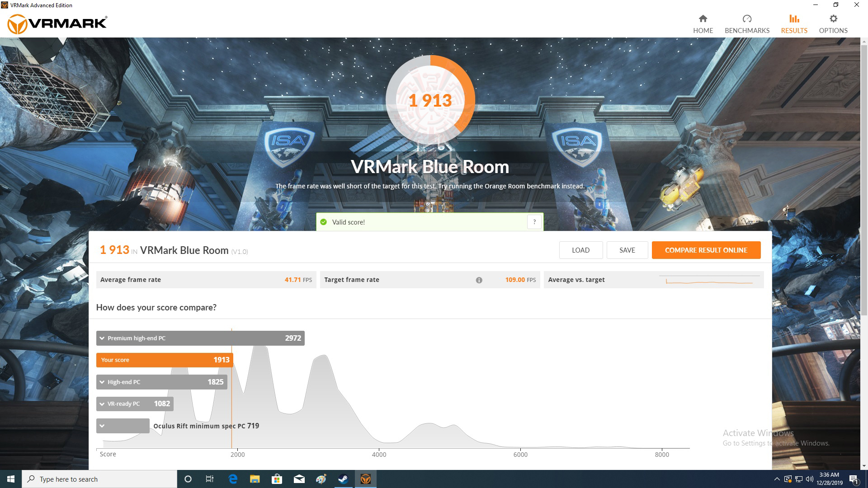Click the valid score help question mark
The width and height of the screenshot is (868, 488).
tap(534, 222)
